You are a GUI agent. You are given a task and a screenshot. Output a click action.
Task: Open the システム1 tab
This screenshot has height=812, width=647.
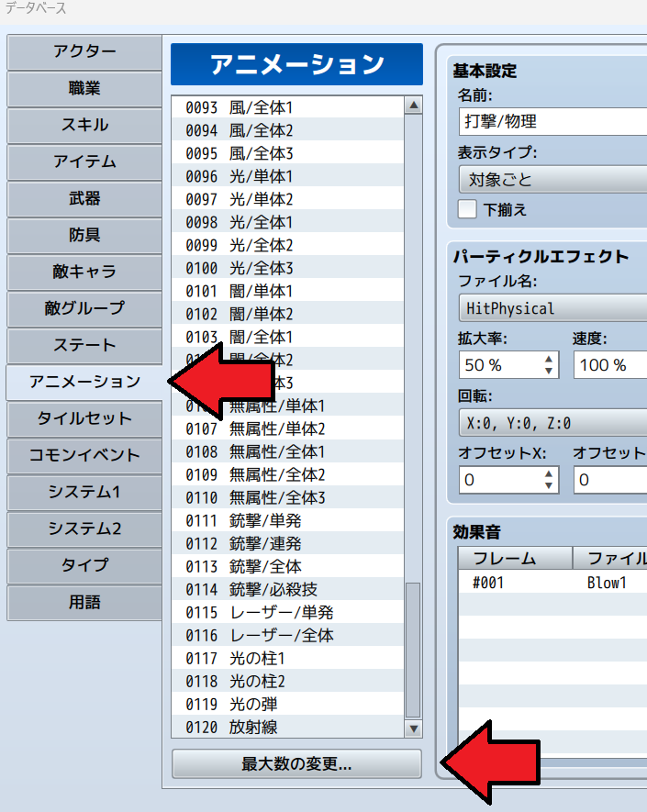[x=84, y=493]
